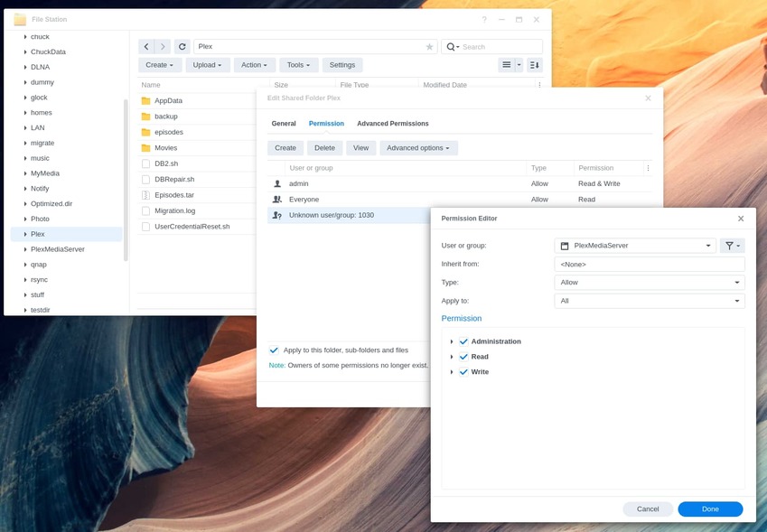Image resolution: width=767 pixels, height=532 pixels.
Task: Open the filter funnel in Permission Editor
Action: (x=733, y=246)
